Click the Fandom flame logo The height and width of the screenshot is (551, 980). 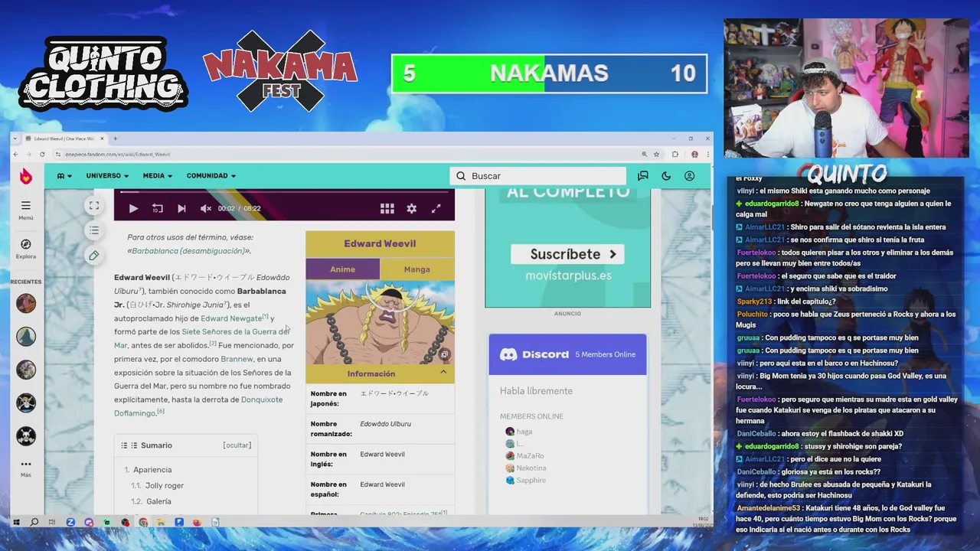click(26, 176)
